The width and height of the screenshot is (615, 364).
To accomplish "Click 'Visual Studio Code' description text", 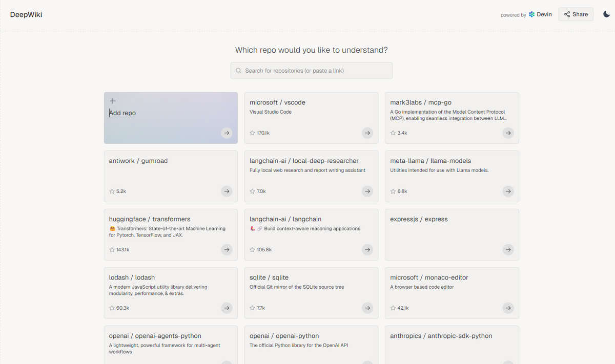I will [271, 112].
